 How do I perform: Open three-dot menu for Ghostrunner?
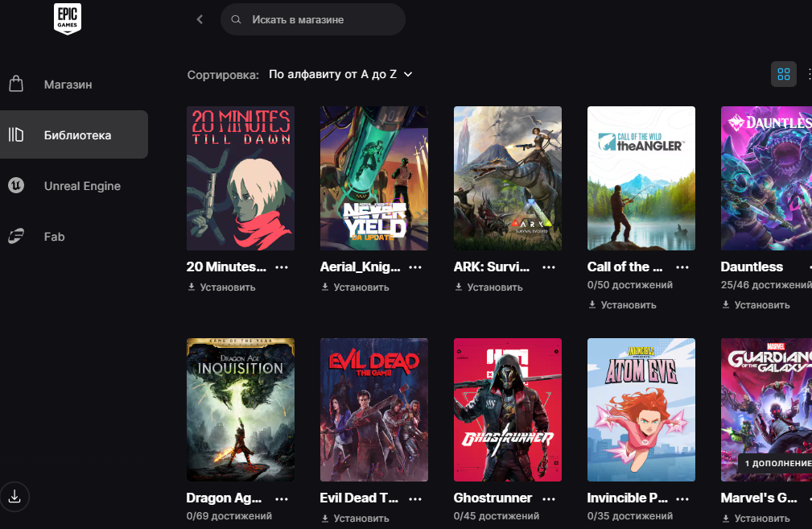point(549,498)
